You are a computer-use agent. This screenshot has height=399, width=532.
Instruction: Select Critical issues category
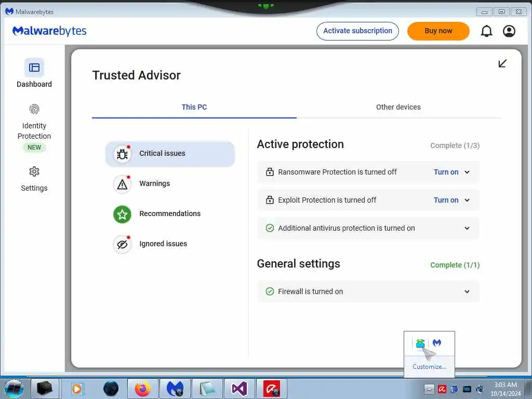tap(170, 154)
